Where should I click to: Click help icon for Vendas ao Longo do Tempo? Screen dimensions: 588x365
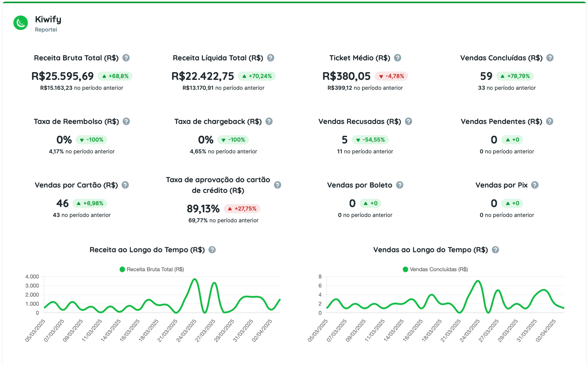(x=495, y=250)
